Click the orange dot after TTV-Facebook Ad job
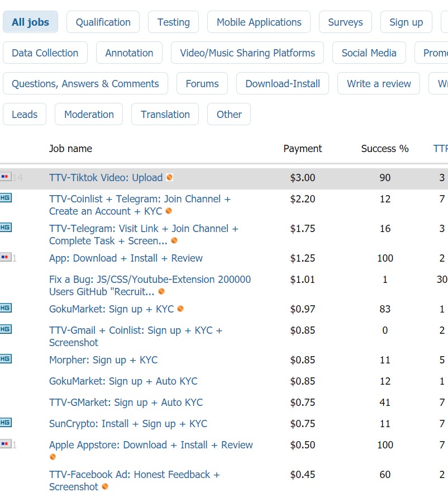 104,487
